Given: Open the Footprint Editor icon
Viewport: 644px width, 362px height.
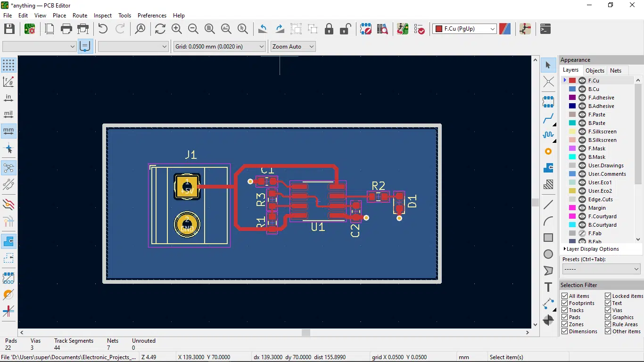Looking at the screenshot, I should coord(365,29).
